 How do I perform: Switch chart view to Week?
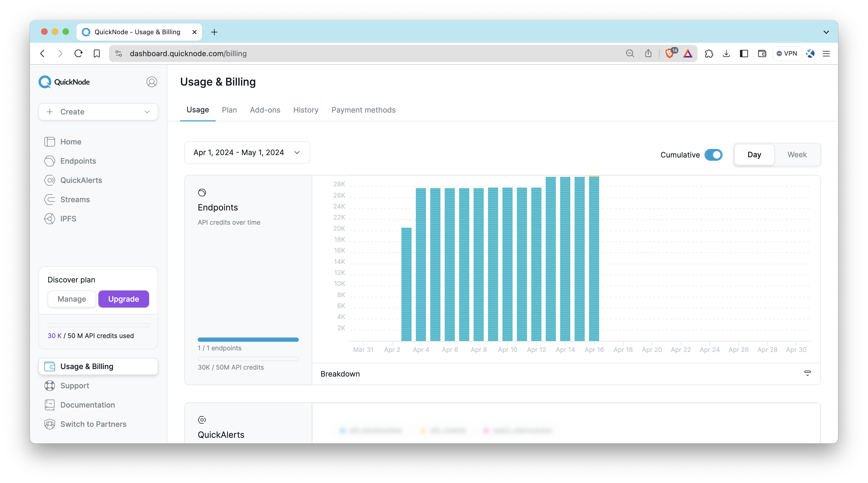(x=797, y=154)
